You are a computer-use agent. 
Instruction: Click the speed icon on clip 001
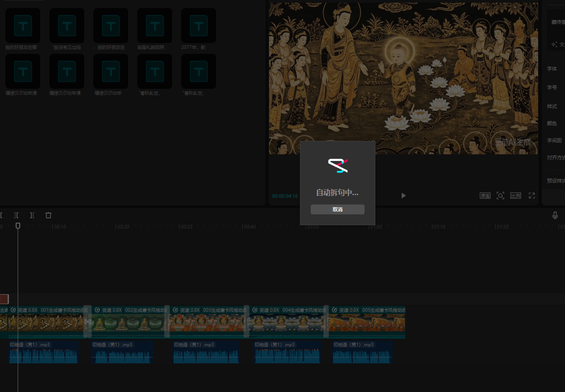pos(13,310)
